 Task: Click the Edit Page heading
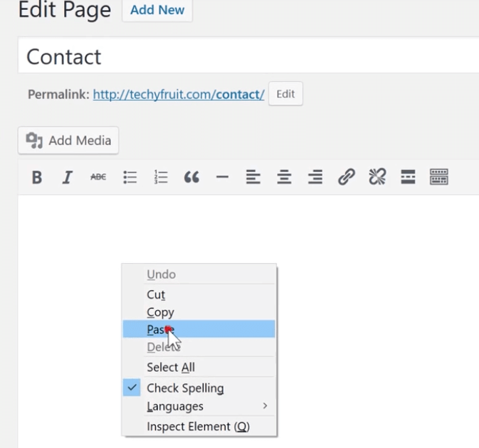[x=65, y=9]
